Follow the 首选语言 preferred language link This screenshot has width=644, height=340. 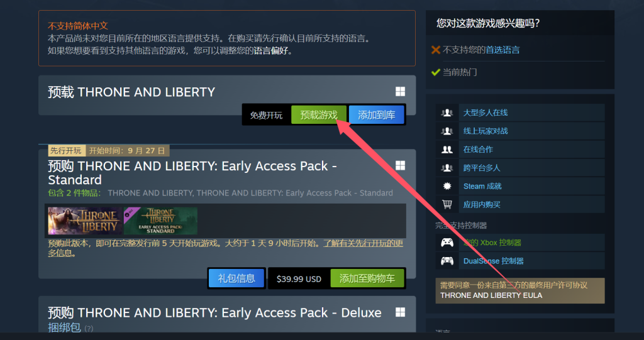502,50
